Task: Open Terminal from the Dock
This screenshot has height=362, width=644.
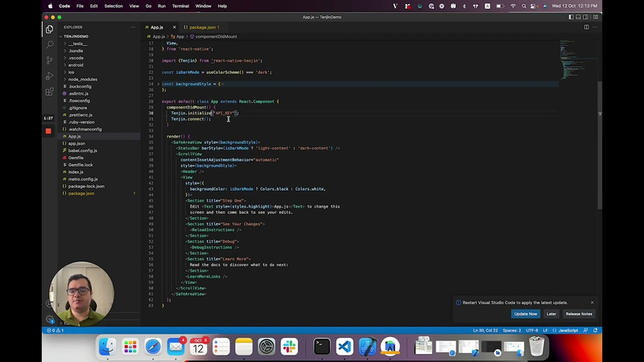Action: coord(321,347)
